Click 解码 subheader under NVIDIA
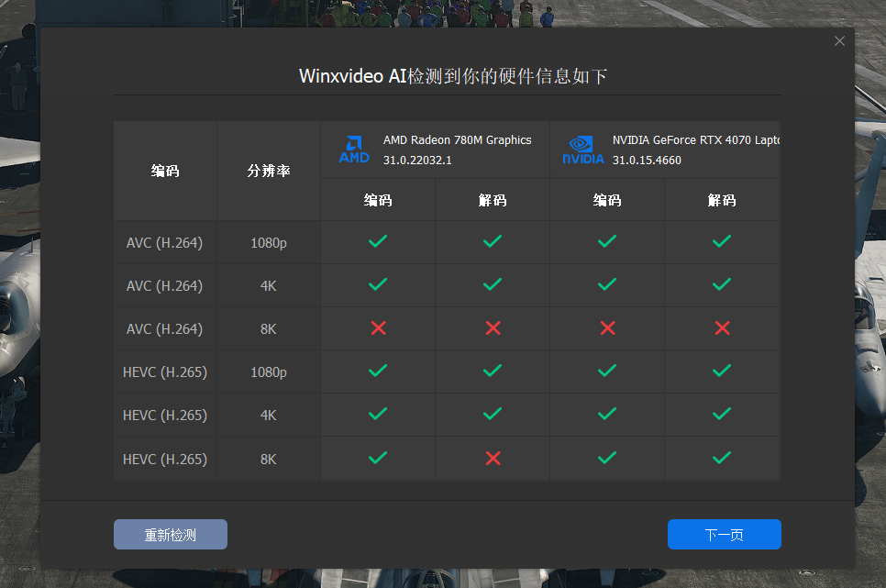 (x=722, y=200)
